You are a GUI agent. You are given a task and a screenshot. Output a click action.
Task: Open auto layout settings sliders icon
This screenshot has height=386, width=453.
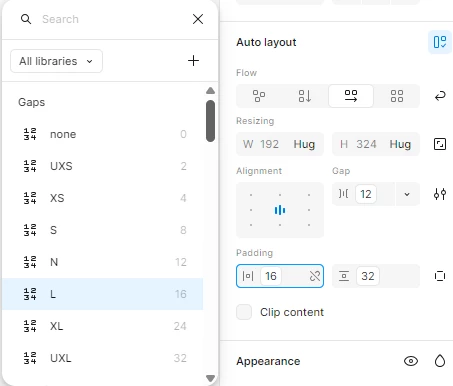pos(440,194)
